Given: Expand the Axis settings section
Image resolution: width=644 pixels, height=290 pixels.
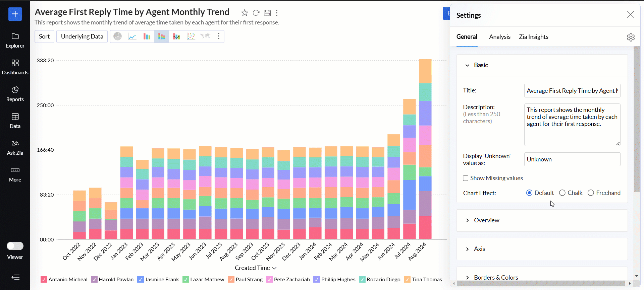Looking at the screenshot, I should click(479, 249).
